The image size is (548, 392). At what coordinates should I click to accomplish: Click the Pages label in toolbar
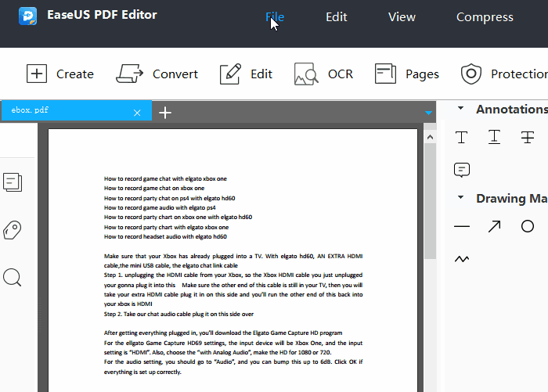tap(422, 74)
